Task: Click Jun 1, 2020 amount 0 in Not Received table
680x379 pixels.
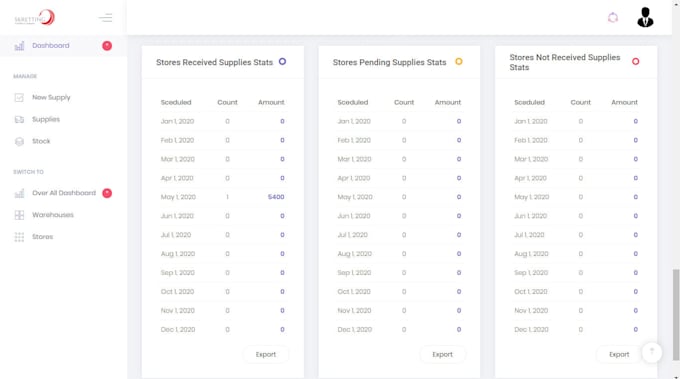Action: click(635, 216)
